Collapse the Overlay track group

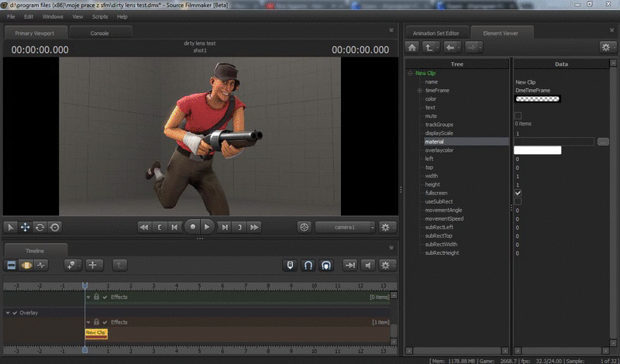pyautogui.click(x=7, y=313)
